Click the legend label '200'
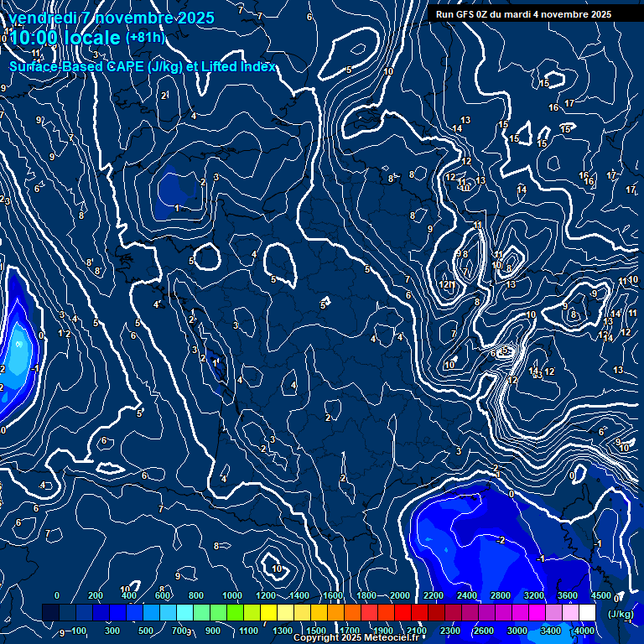The width and height of the screenshot is (644, 644). pyautogui.click(x=96, y=595)
